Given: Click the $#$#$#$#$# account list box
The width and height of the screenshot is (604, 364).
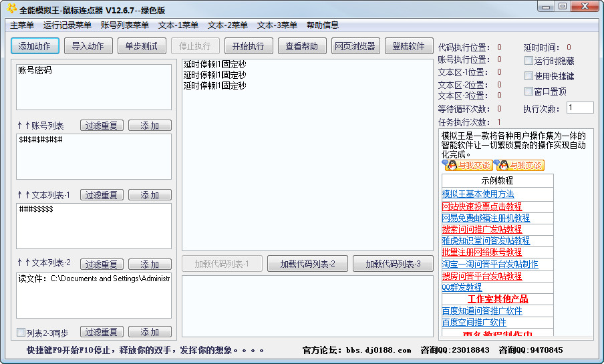Looking at the screenshot, I should pyautogui.click(x=94, y=156).
